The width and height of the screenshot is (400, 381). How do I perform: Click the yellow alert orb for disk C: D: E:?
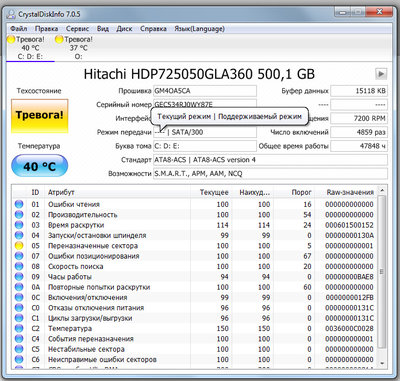point(11,39)
